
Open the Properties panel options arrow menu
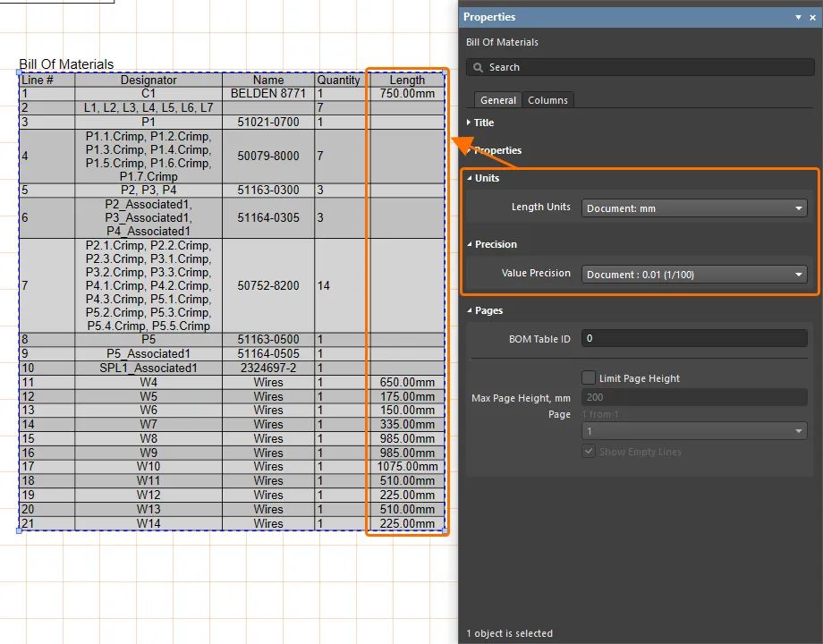[799, 17]
